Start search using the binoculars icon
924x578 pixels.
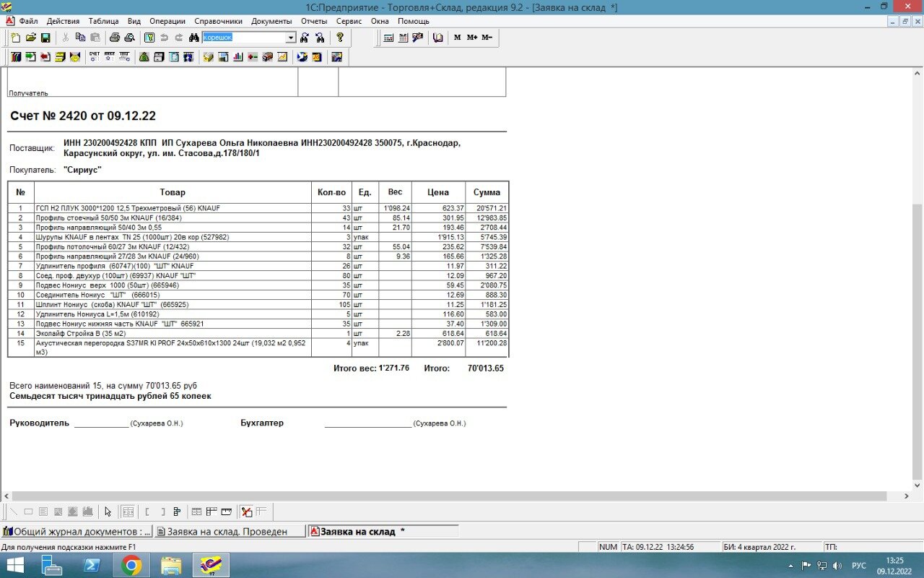tap(193, 38)
